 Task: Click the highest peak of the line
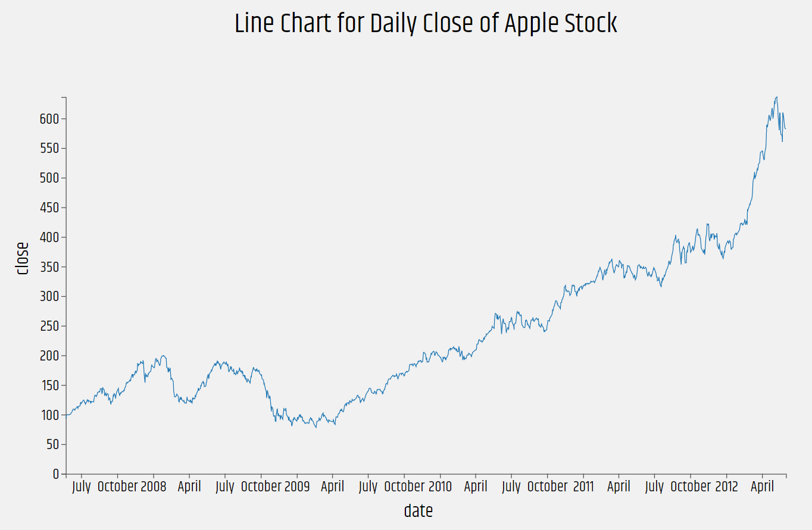[x=776, y=97]
